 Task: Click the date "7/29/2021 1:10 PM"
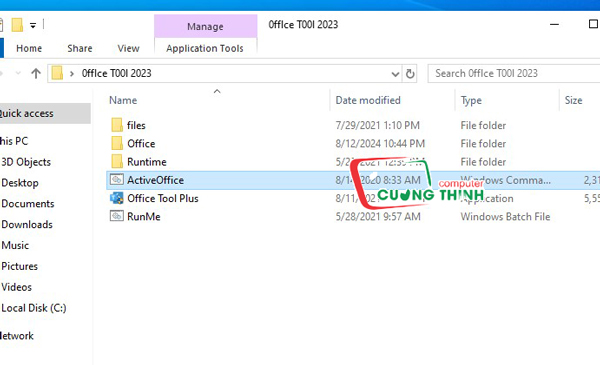click(377, 125)
